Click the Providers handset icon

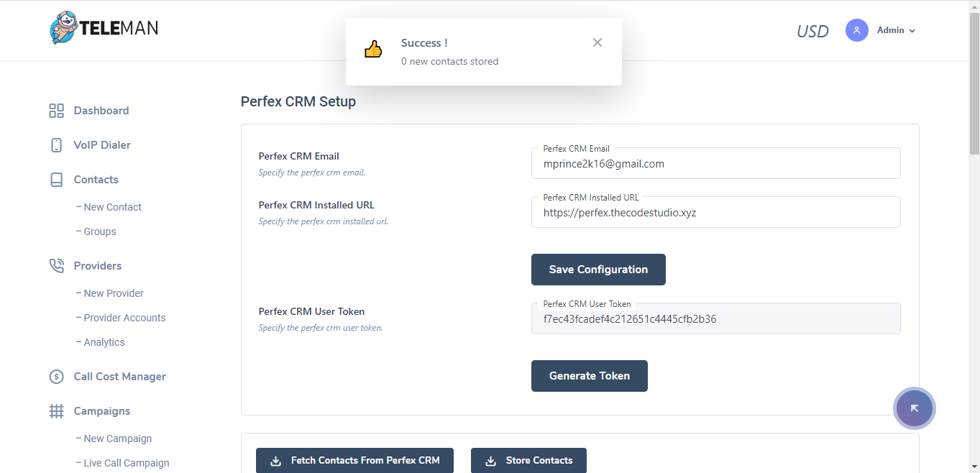coord(57,265)
